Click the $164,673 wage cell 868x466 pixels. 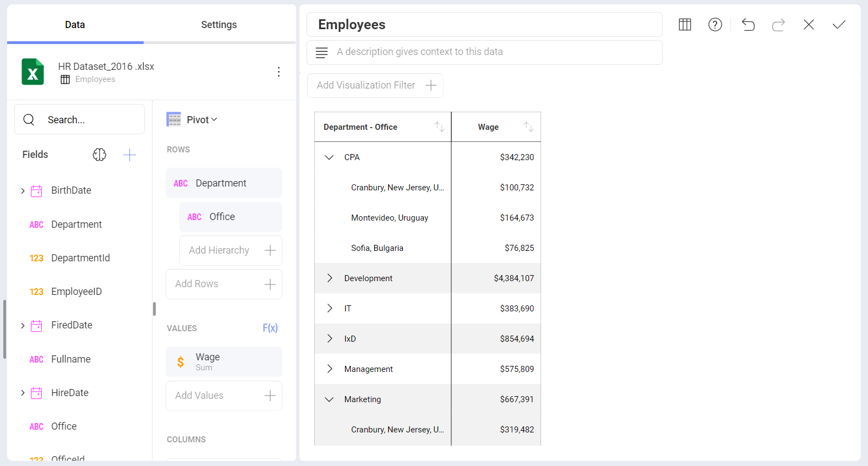(496, 218)
